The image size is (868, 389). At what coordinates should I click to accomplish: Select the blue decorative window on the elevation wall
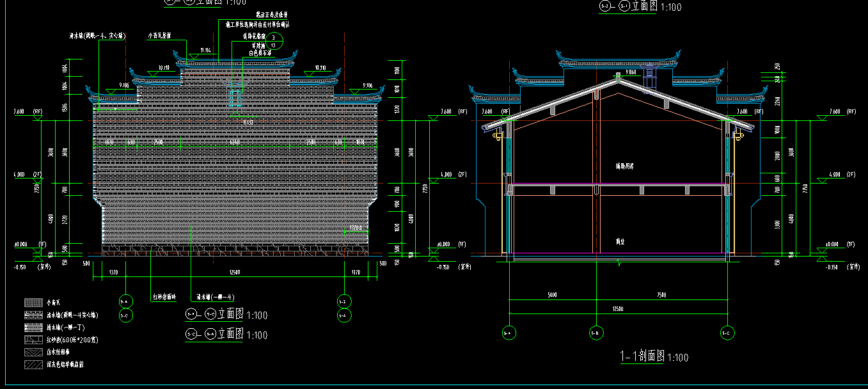(235, 97)
